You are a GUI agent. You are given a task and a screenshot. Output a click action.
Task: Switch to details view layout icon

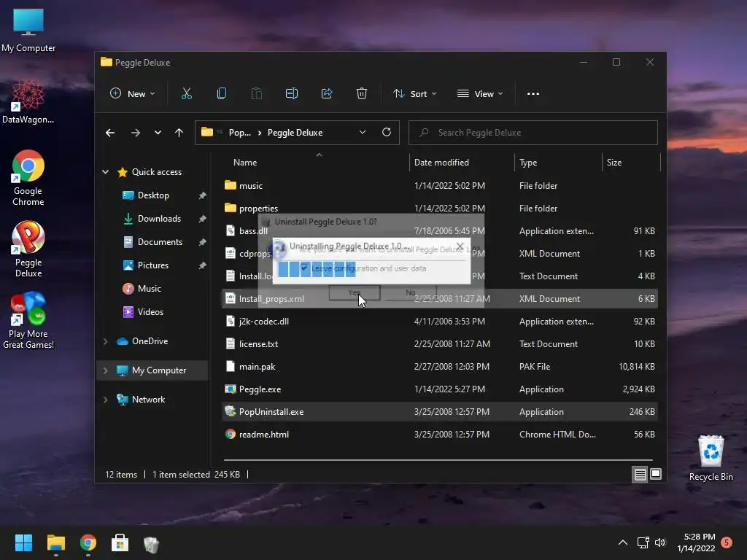tap(640, 474)
